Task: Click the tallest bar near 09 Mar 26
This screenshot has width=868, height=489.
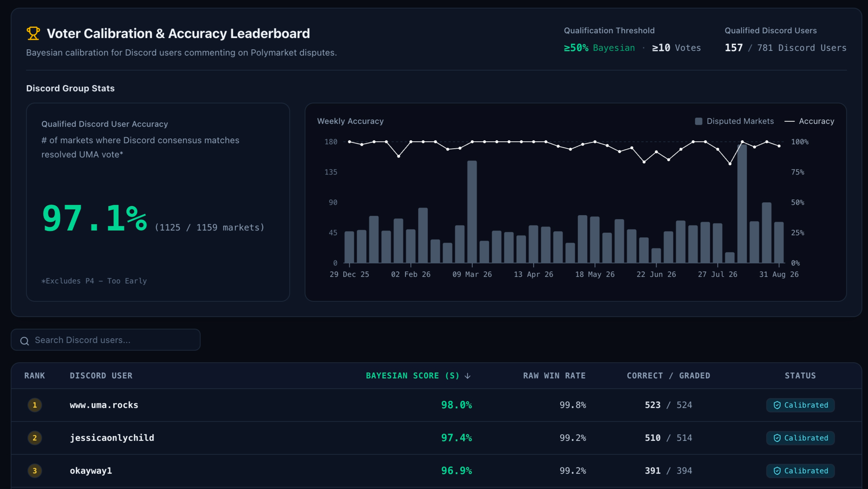Action: click(x=472, y=212)
